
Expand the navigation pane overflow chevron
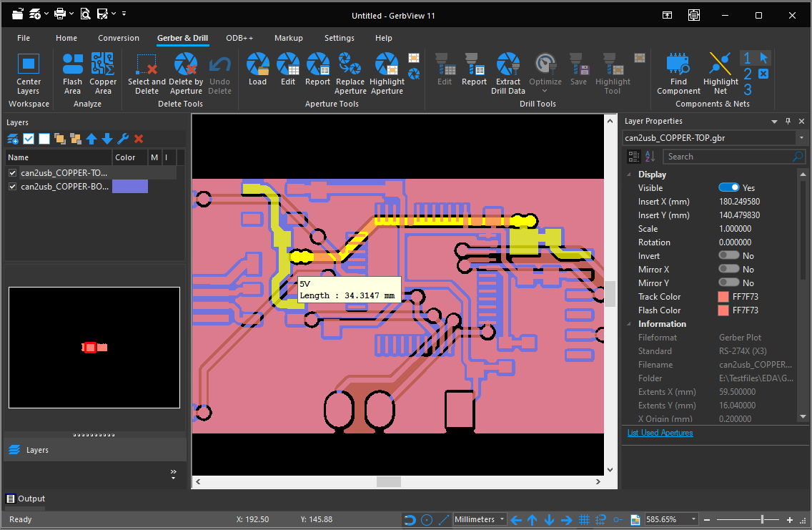tap(173, 474)
